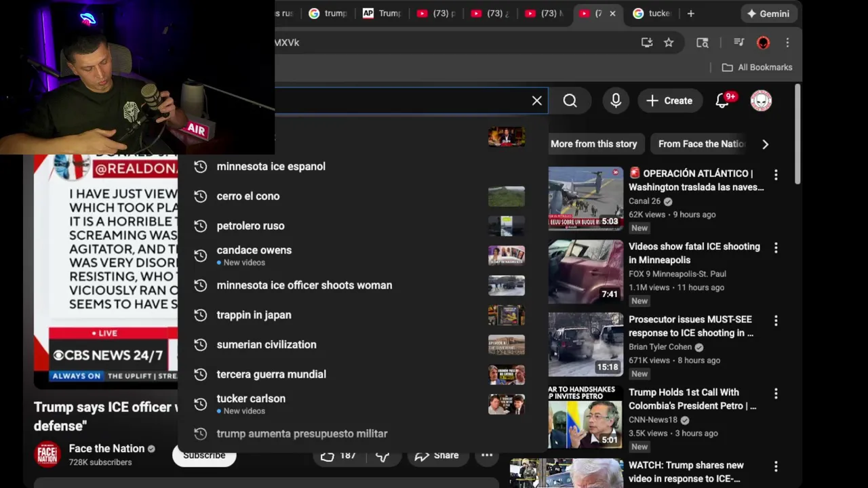Click history icon beside 'petrolero ruso'
The height and width of the screenshot is (488, 868).
click(200, 226)
